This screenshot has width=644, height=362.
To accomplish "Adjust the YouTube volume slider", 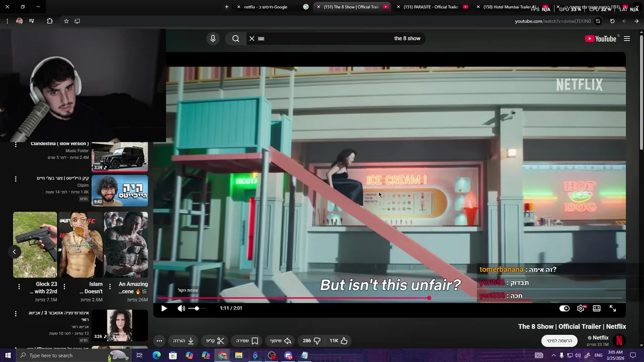I will (196, 308).
